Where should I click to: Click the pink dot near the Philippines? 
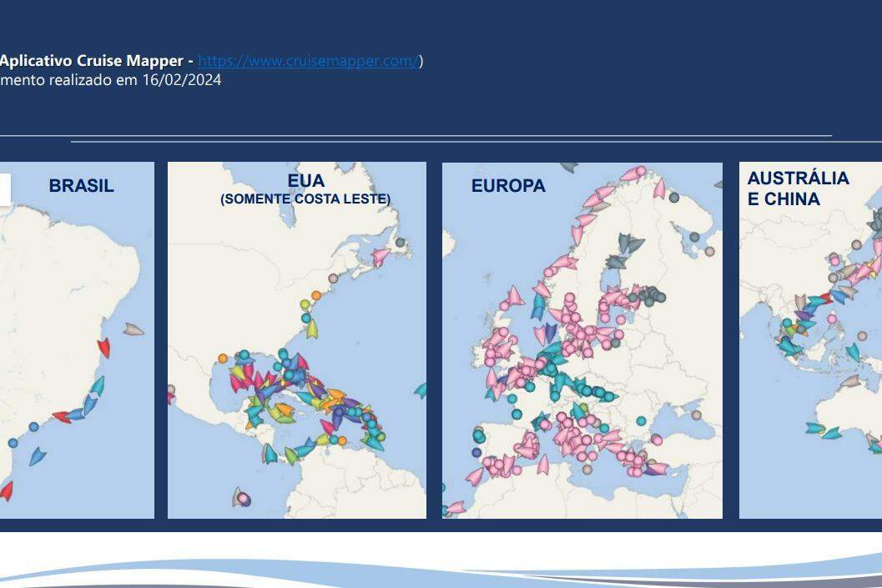tap(832, 319)
